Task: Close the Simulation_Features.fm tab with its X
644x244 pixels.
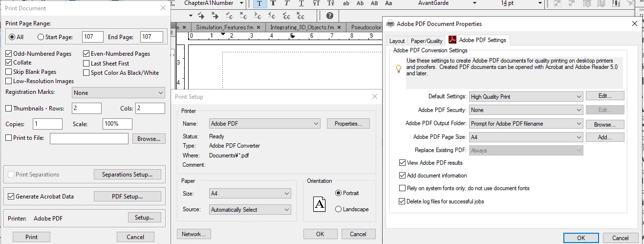Action: 258,27
